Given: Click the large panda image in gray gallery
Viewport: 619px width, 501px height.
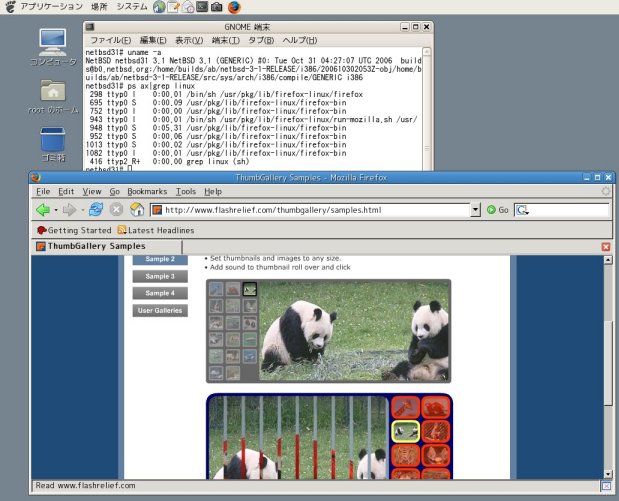Looking at the screenshot, I should click(x=354, y=331).
